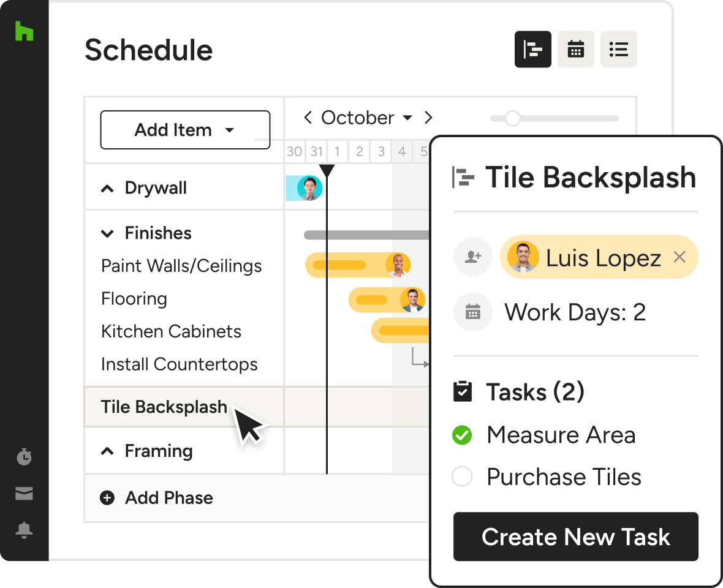Check the Purchase Tiles task
This screenshot has height=588, width=723.
click(x=461, y=477)
